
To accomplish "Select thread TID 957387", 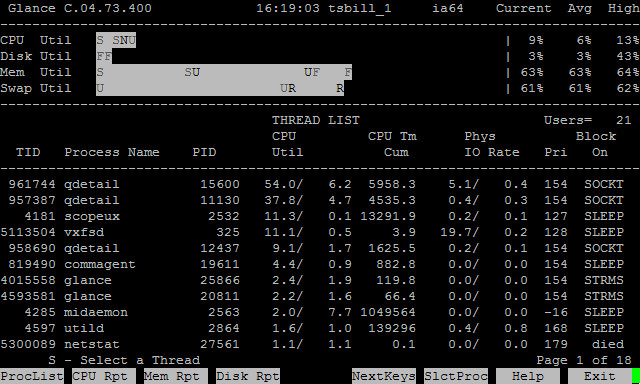I will [x=32, y=200].
